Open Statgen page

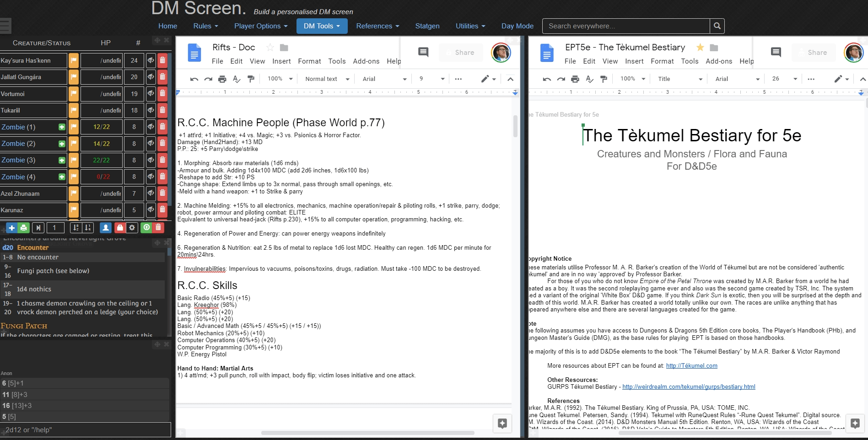427,26
